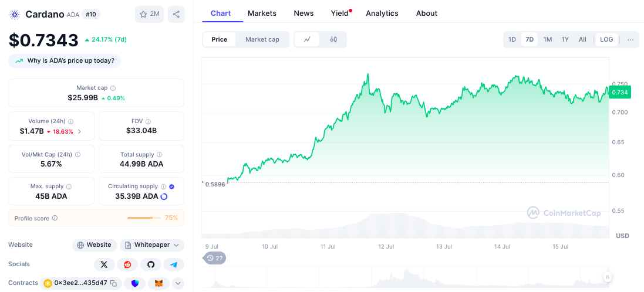
Task: Show info icon next to Profile score
Action: [55, 218]
